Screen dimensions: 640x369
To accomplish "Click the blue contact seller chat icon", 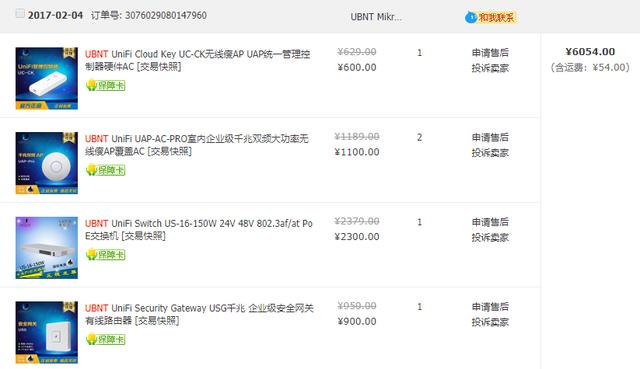I will click(471, 18).
